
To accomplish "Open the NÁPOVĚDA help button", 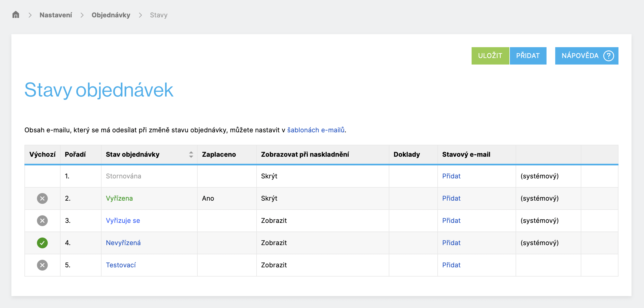I will click(x=580, y=56).
